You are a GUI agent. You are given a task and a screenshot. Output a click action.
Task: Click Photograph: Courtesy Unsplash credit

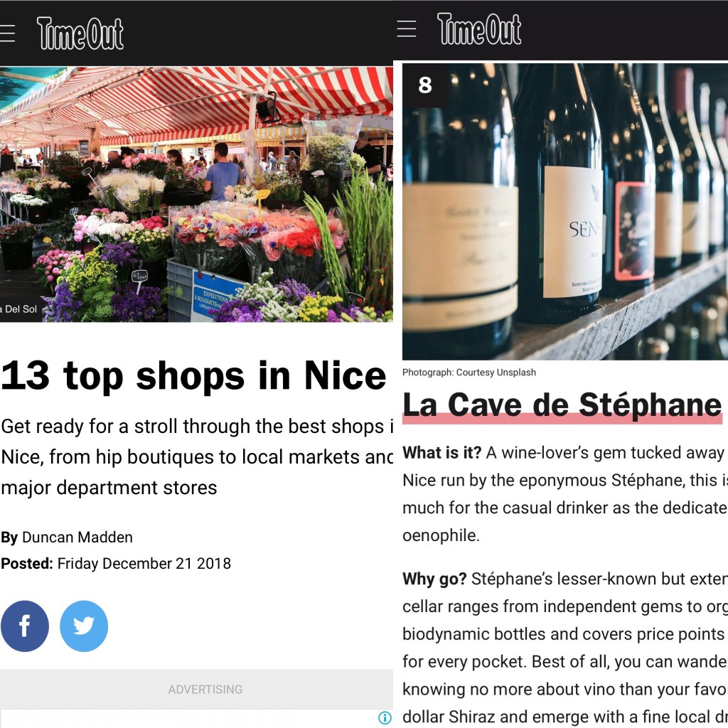point(469,373)
